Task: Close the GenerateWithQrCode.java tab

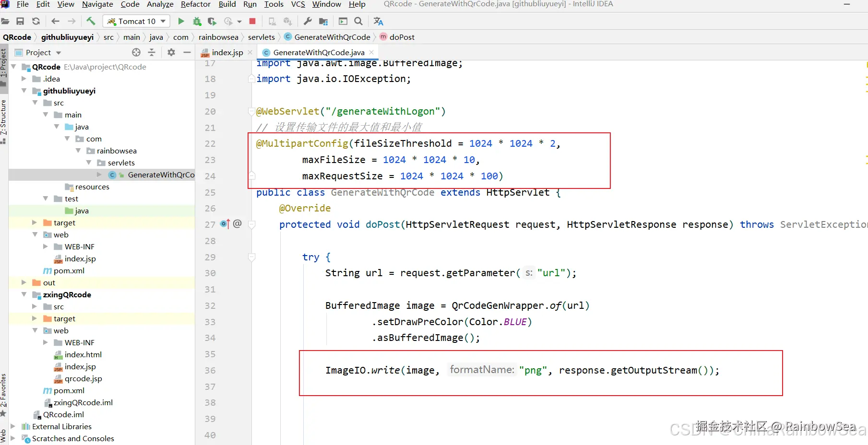Action: [371, 52]
